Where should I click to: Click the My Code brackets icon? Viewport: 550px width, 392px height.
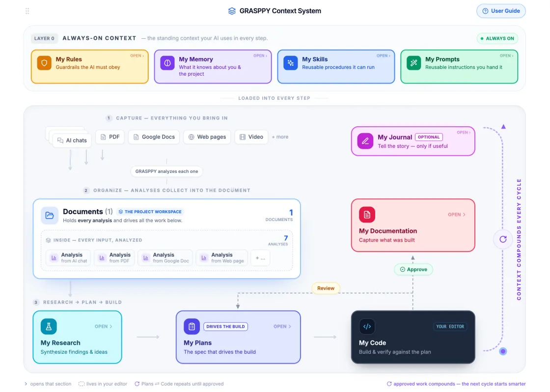coord(367,326)
